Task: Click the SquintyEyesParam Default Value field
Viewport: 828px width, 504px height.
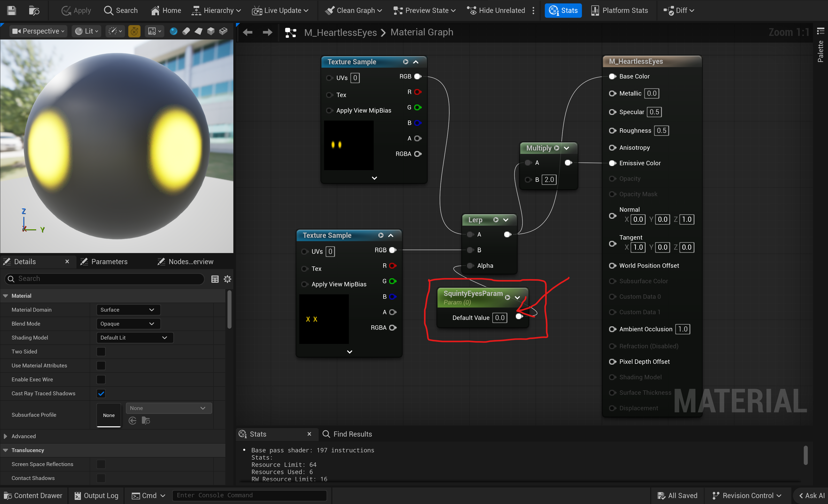Action: point(499,318)
